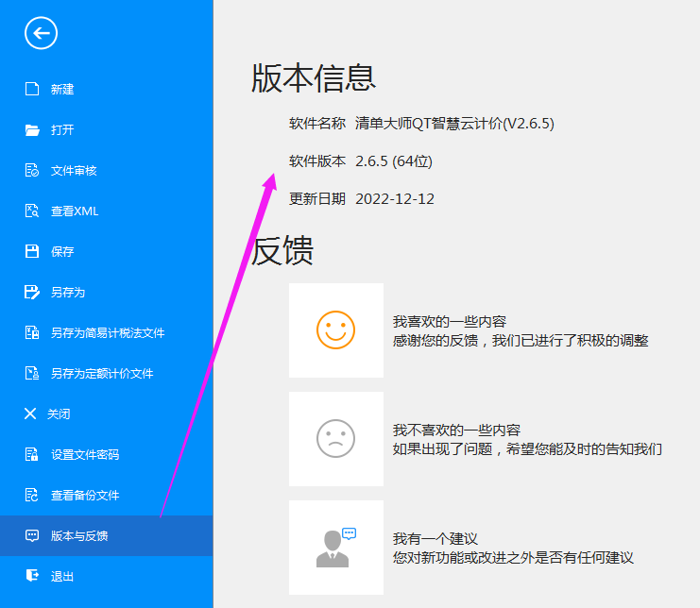
Task: Click the 更新日期 label
Action: click(317, 199)
